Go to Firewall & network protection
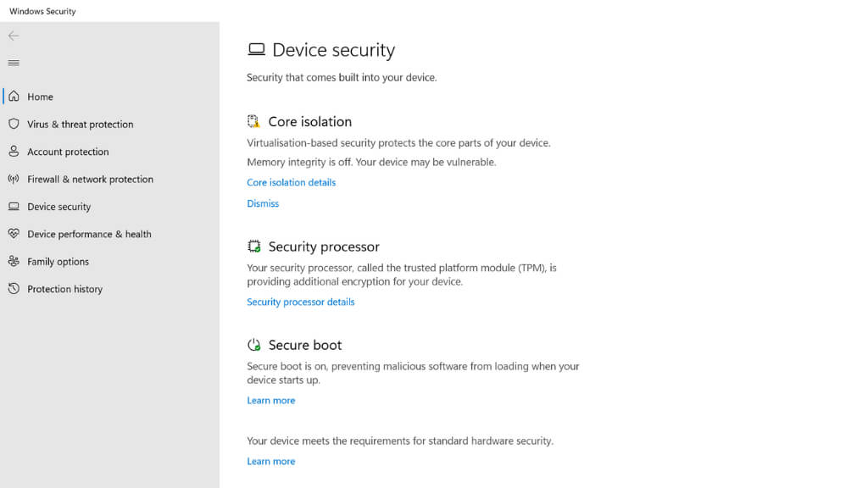Image resolution: width=868 pixels, height=488 pixels. (90, 179)
